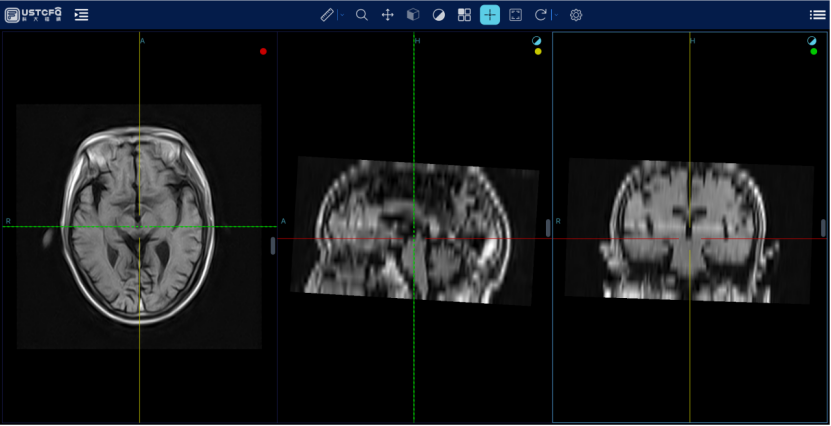The image size is (831, 426).
Task: Click the coronal view slice scrollbar handle
Action: (x=823, y=228)
